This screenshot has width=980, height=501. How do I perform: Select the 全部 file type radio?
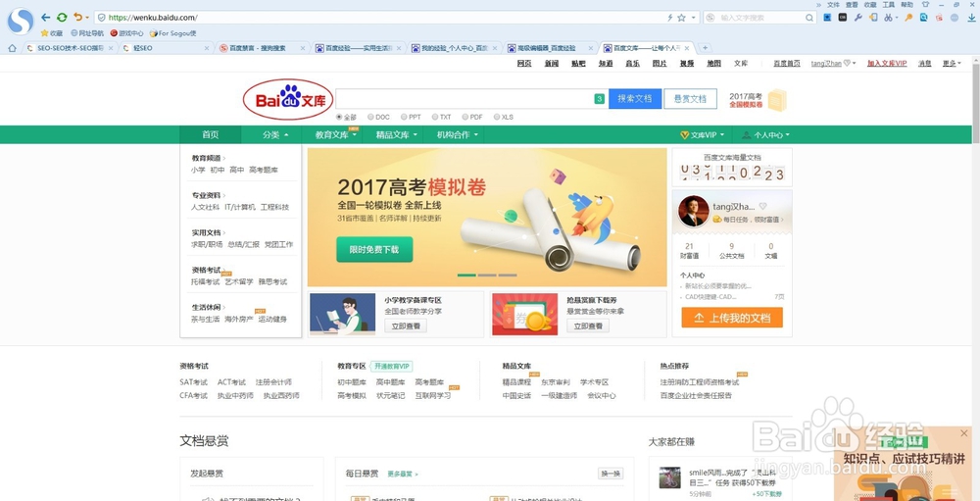339,117
